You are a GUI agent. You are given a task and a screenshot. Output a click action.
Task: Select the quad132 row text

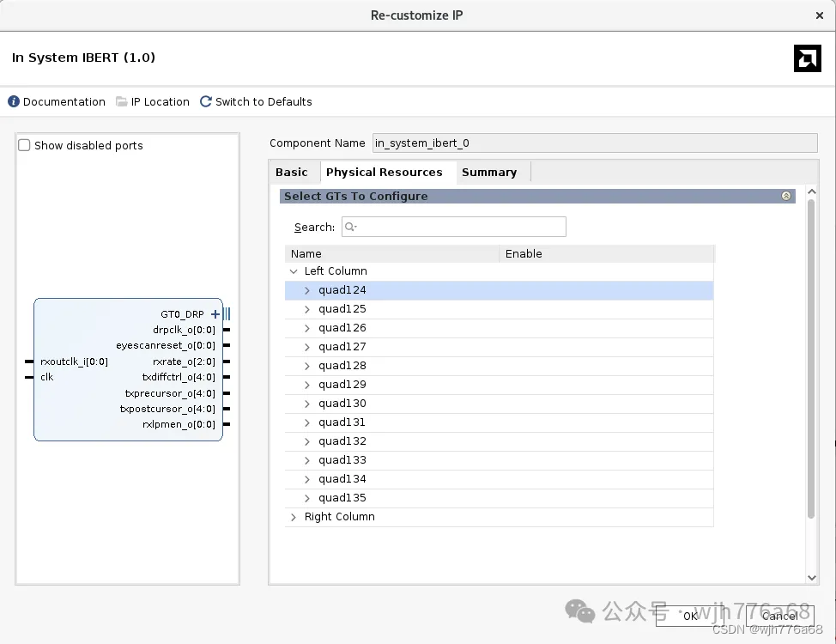[342, 441]
